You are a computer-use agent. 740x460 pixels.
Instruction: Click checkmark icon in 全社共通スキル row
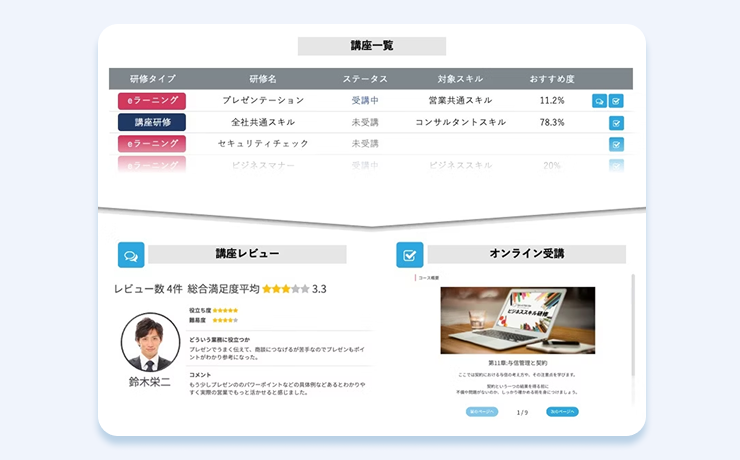tap(616, 123)
